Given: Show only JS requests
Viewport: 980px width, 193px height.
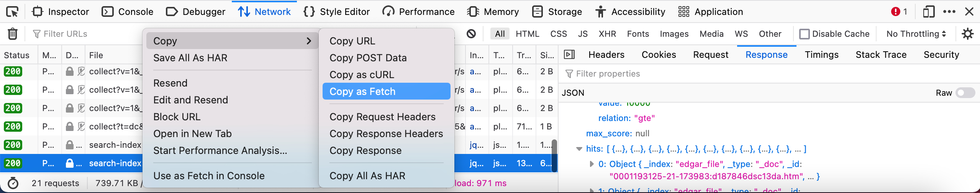Looking at the screenshot, I should (583, 34).
